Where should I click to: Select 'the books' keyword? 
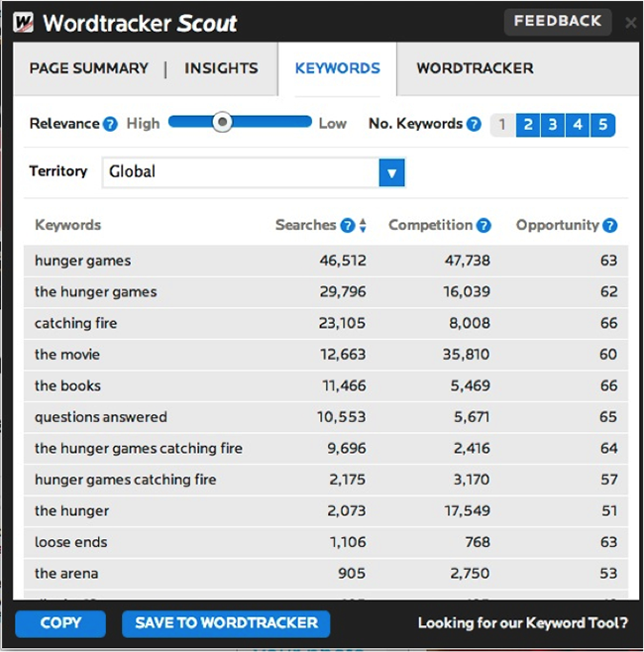tap(67, 385)
